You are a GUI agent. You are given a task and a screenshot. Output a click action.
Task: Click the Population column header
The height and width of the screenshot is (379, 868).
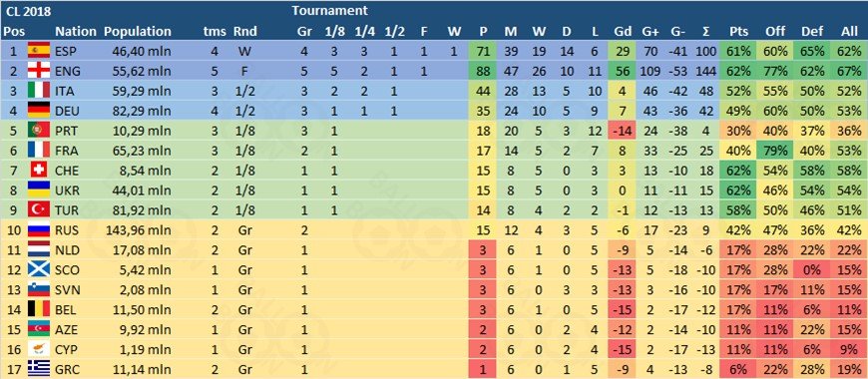(x=138, y=32)
